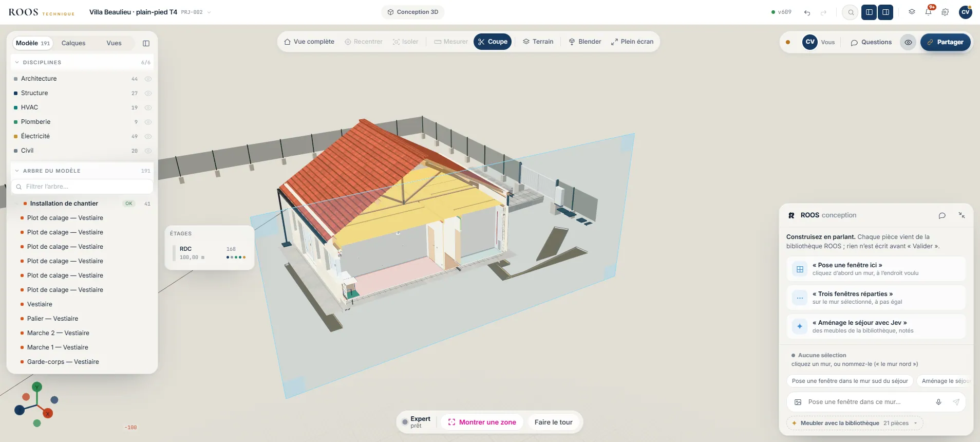Click in the Filtrer l'arbre field
The image size is (980, 442).
tap(82, 187)
